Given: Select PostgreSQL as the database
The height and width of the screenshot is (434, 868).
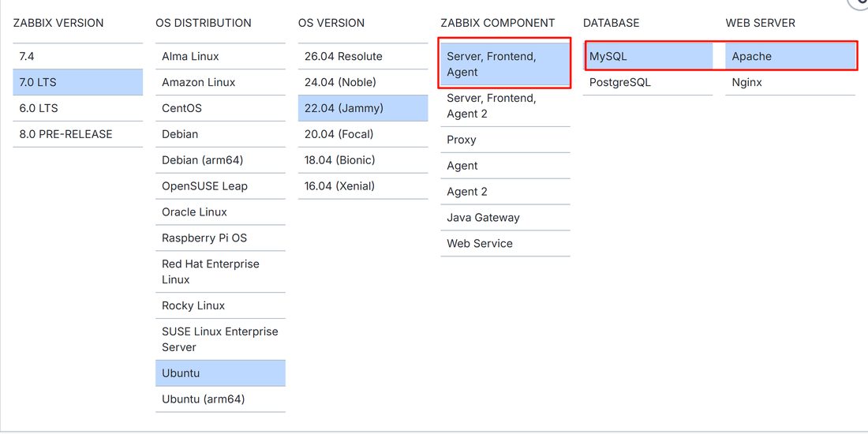Looking at the screenshot, I should coord(648,82).
